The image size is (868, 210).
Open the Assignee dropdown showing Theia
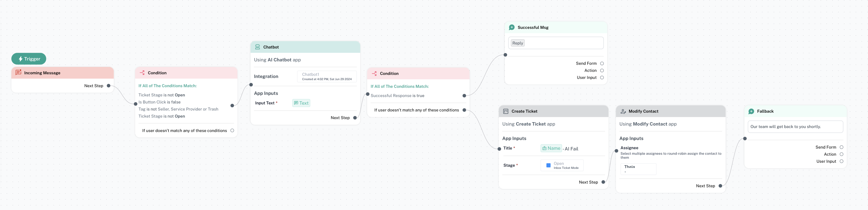pos(638,169)
